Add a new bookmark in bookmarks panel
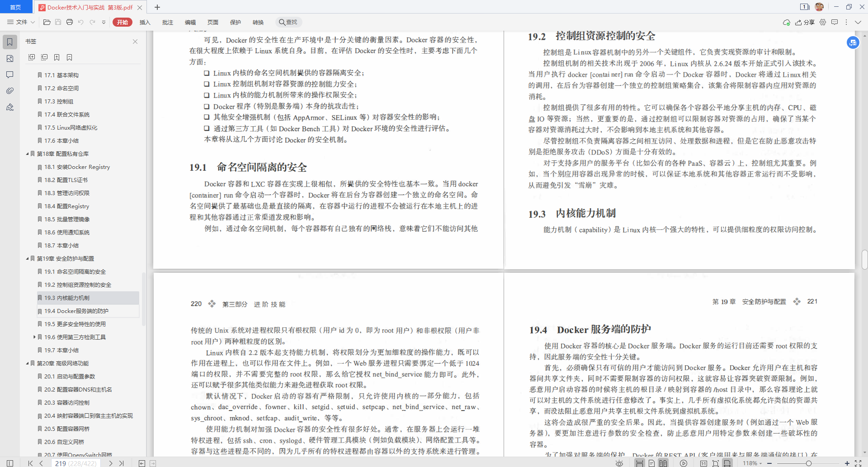Image resolution: width=868 pixels, height=467 pixels. tap(57, 57)
